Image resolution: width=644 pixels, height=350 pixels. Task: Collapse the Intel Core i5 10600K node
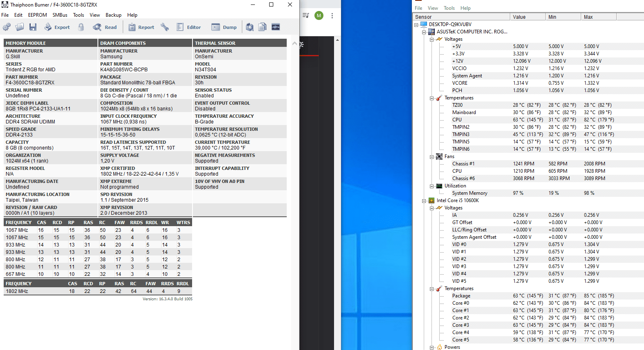click(424, 200)
